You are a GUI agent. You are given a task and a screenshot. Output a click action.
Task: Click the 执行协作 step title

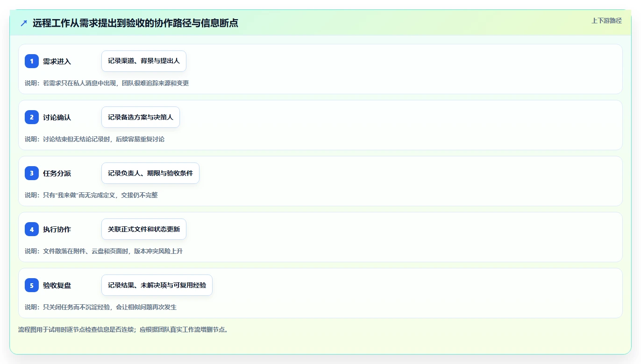click(57, 229)
